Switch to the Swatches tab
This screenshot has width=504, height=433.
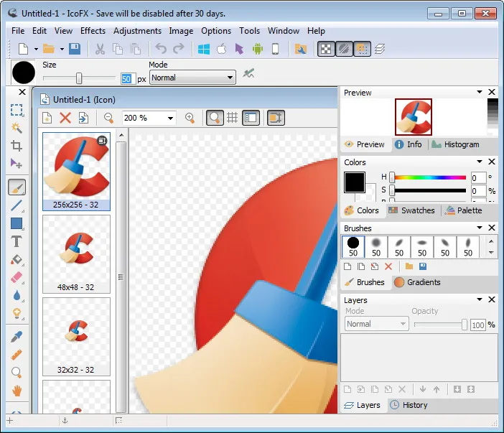pos(412,210)
